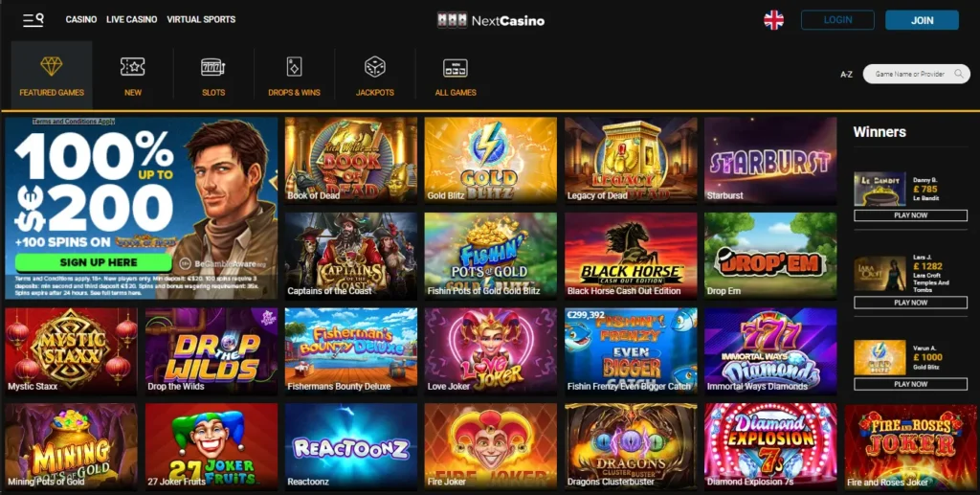Click the green Sign Up Here button
The image size is (980, 495).
(94, 262)
